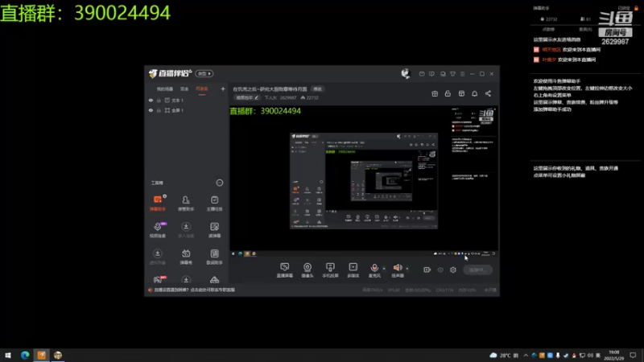This screenshot has width=644, height=362.
Task: Switch to the 我的场景 scene tab
Action: coord(164,89)
